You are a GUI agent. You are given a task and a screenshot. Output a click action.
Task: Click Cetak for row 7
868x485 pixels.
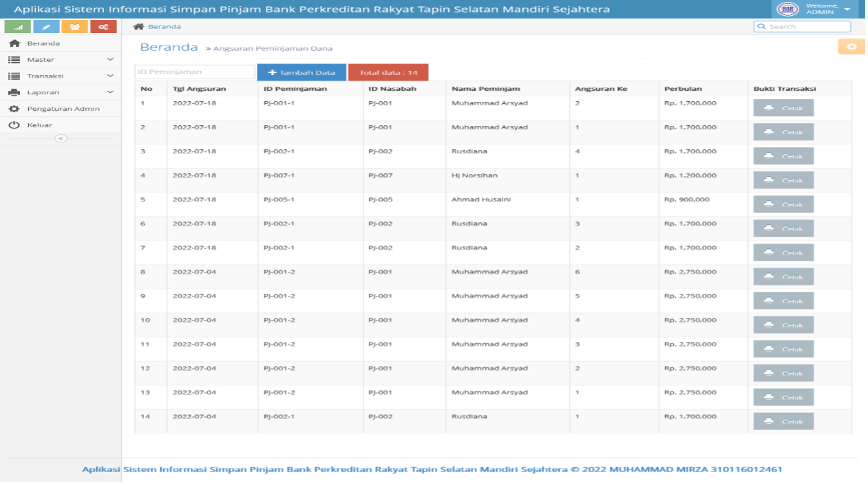click(783, 252)
